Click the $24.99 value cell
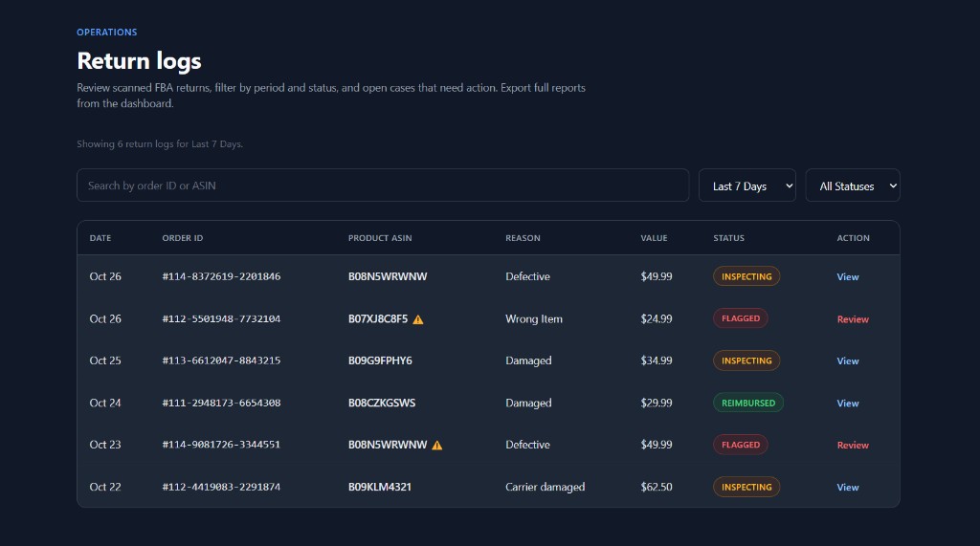The width and height of the screenshot is (980, 546). pos(657,318)
